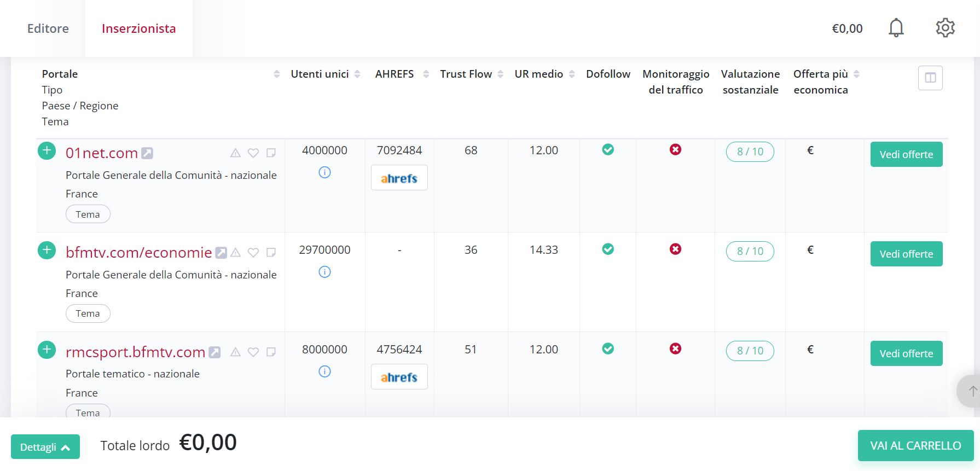The image size is (980, 471).
Task: Click Dofollow check icon for bfmtv.com/economie
Action: tap(608, 249)
